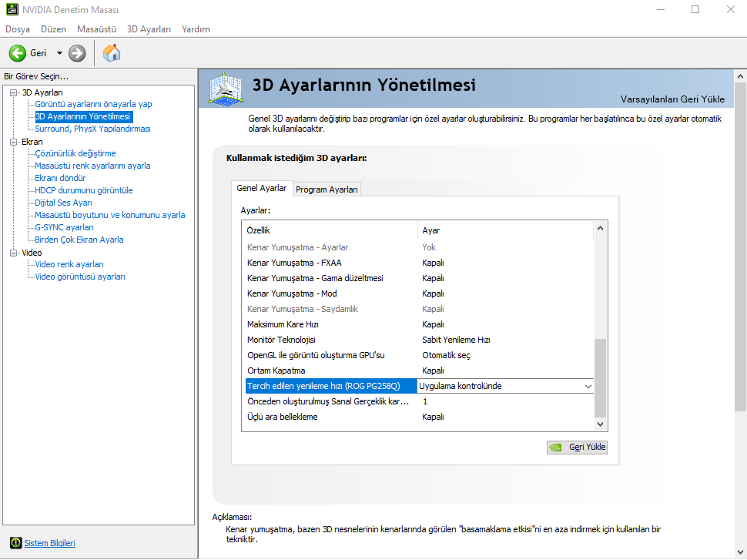Open back history dropdown arrow beside Geri
747x560 pixels.
59,53
